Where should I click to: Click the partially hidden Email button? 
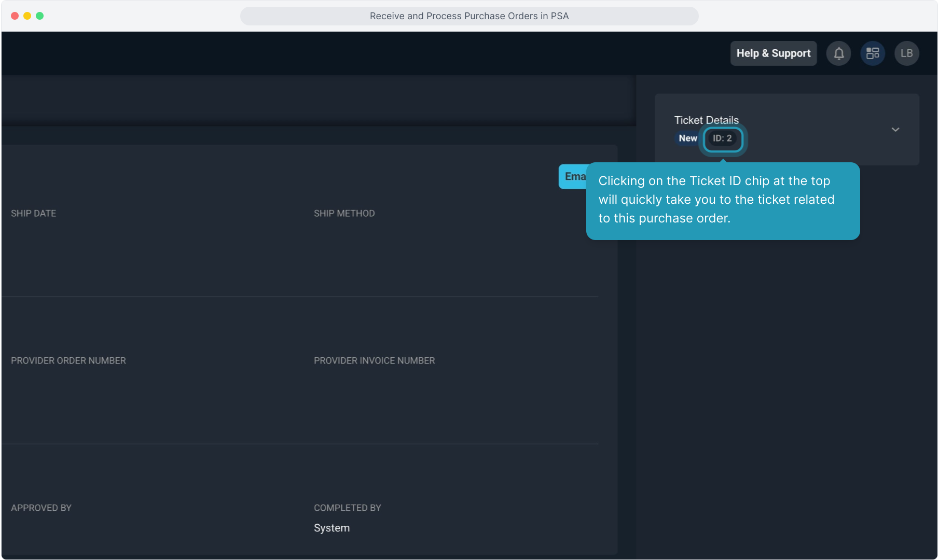[x=572, y=177]
